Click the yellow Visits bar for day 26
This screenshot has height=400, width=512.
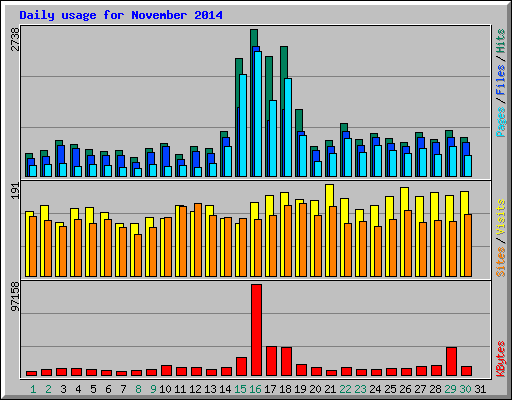pos(404,199)
